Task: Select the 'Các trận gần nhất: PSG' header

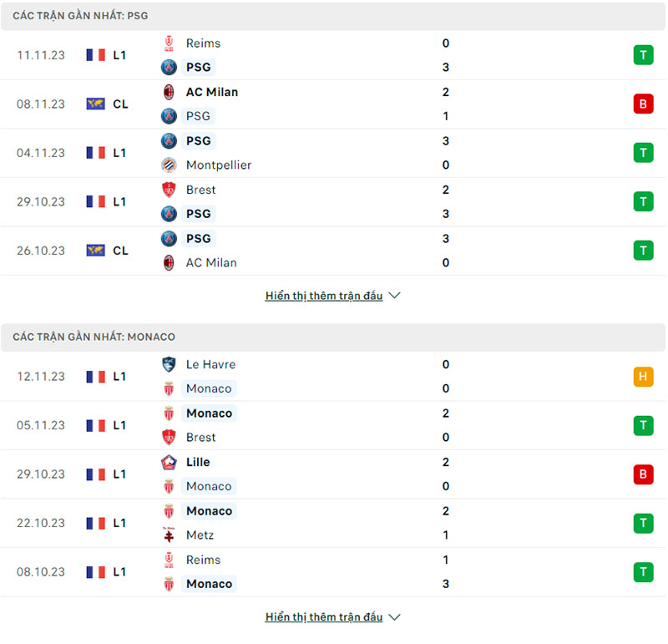Action: (x=333, y=16)
